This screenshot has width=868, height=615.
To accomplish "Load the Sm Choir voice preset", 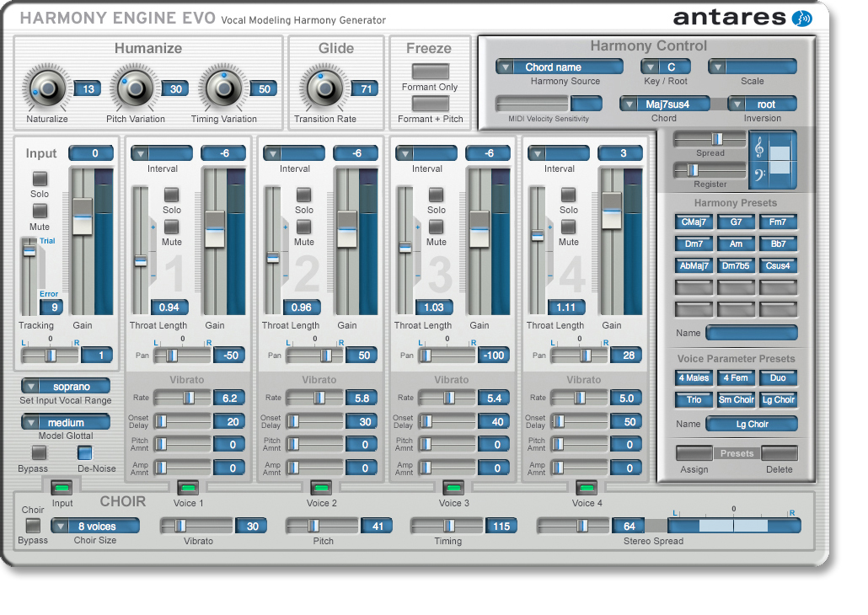I will coord(736,399).
